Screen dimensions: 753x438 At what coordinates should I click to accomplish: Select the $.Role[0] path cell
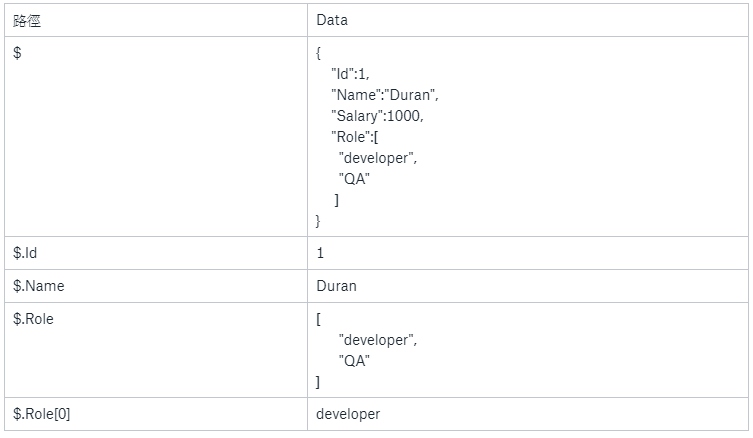(42, 414)
